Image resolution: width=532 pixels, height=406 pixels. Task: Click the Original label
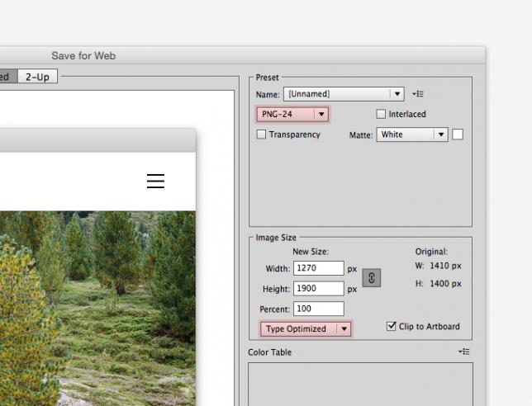431,252
